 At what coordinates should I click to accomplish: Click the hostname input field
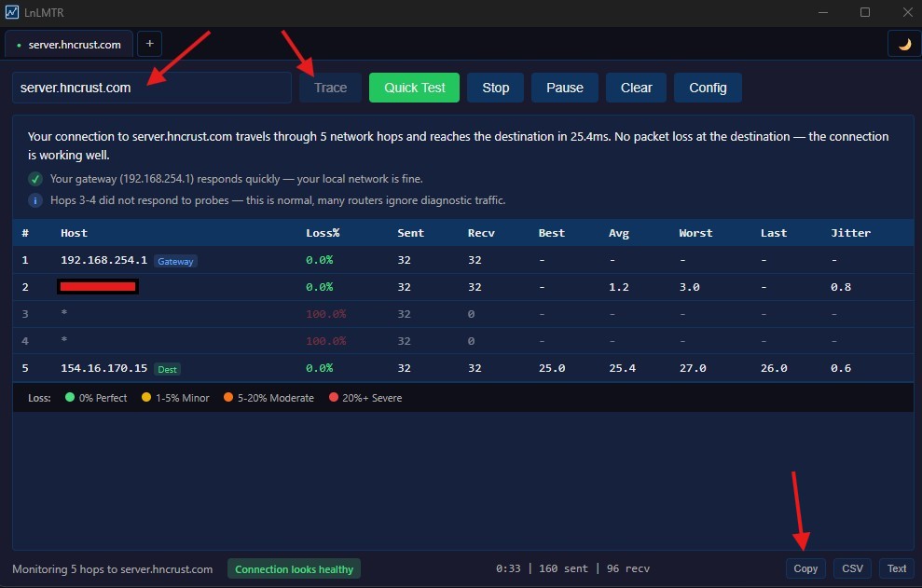(x=151, y=88)
